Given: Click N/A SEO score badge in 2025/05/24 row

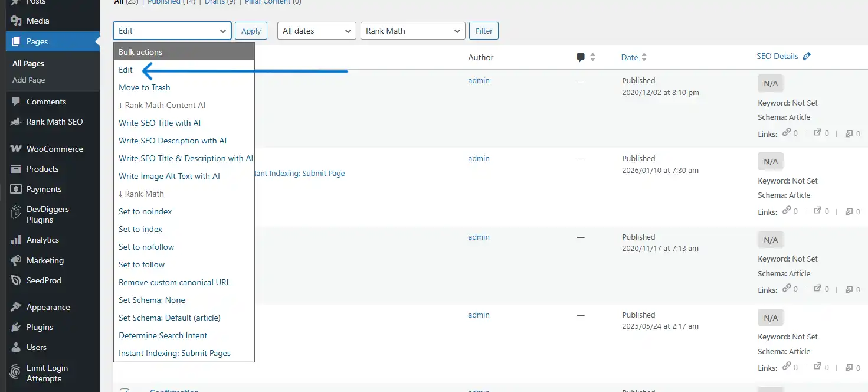Looking at the screenshot, I should point(771,318).
